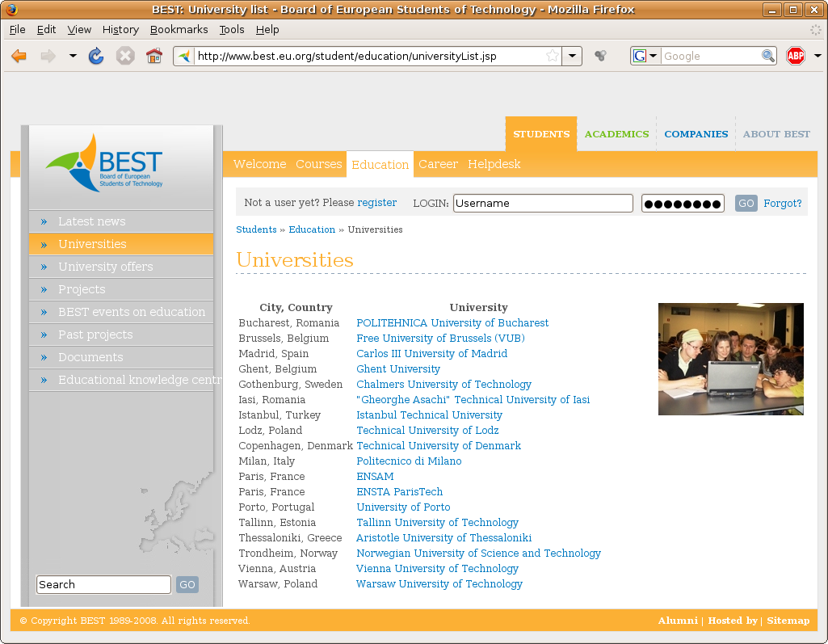Viewport: 828px width, 644px height.
Task: Open Chalmers University of Technology link
Action: [x=444, y=385]
